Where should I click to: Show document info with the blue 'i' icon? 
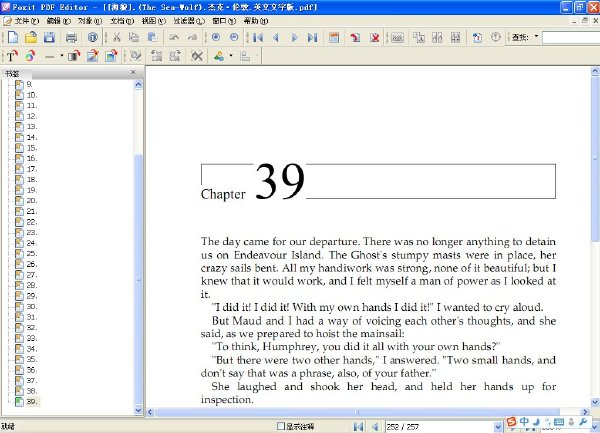[93, 37]
